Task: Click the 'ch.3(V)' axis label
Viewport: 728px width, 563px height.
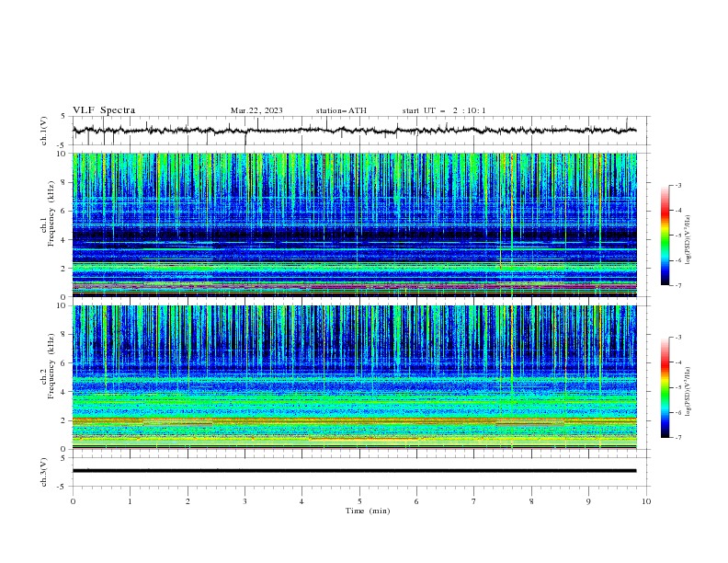Action: click(44, 472)
